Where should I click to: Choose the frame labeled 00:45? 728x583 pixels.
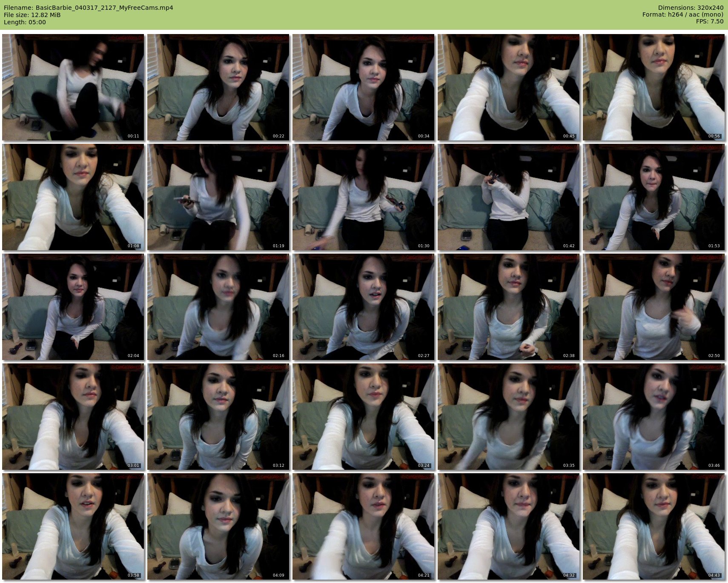(x=509, y=87)
